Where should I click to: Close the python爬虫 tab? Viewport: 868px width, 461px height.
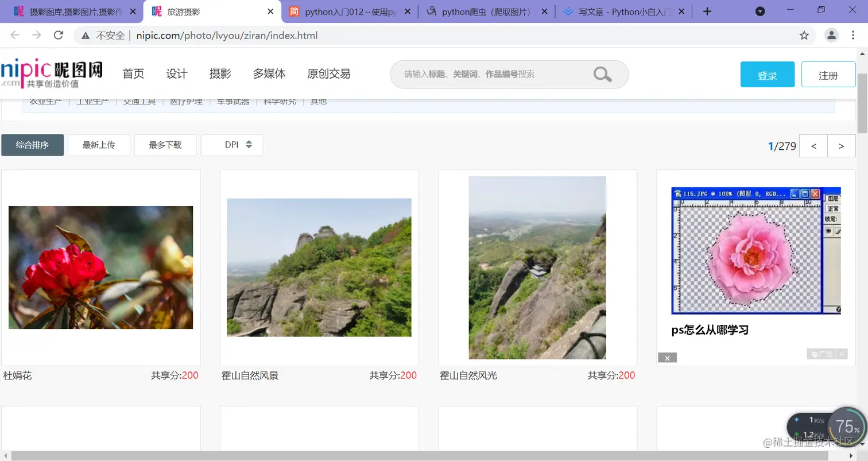544,11
